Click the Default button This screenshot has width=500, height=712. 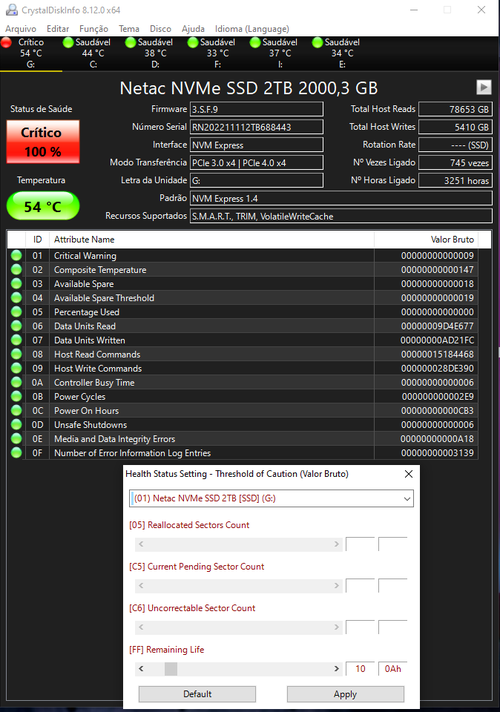(x=197, y=694)
